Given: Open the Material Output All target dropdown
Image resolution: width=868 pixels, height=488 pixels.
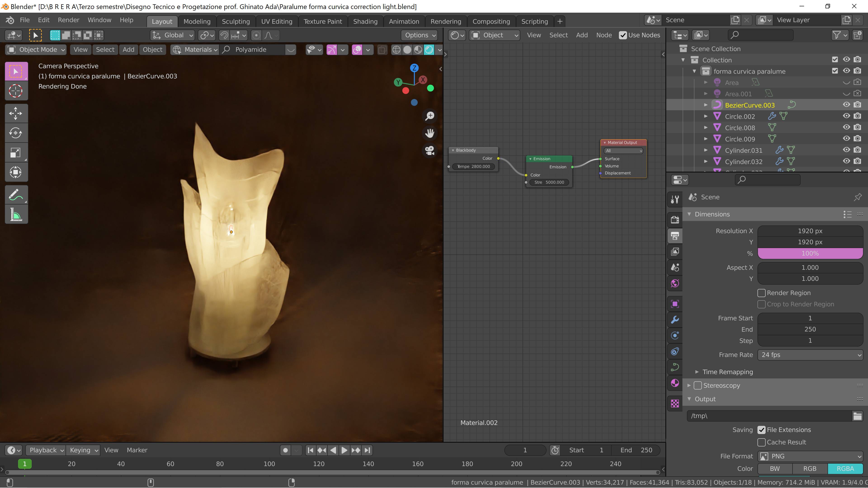Looking at the screenshot, I should [623, 150].
